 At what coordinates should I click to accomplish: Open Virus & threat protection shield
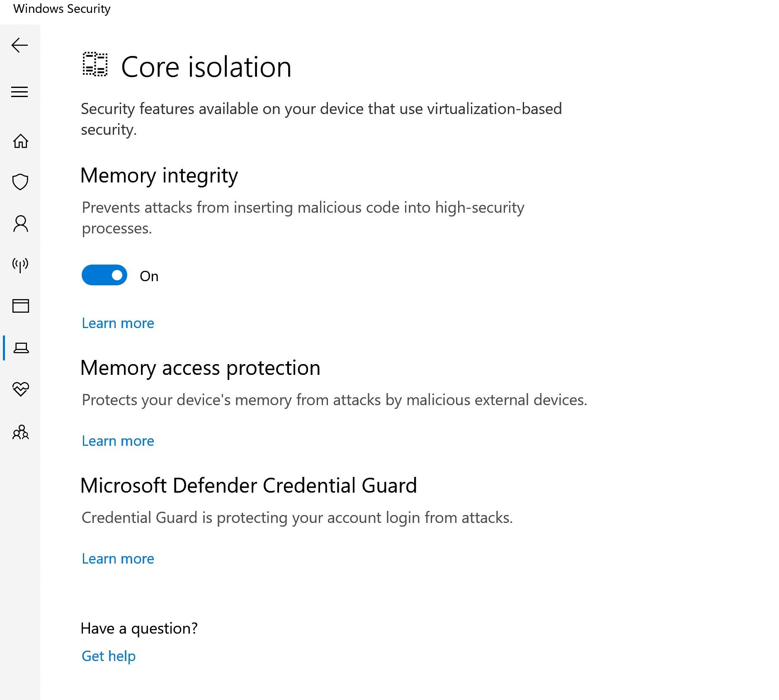click(20, 182)
